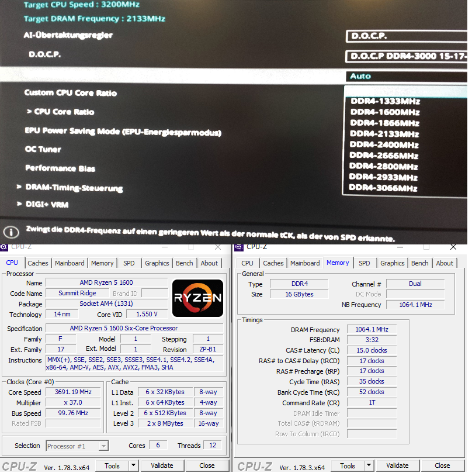This screenshot has height=476, width=472.
Task: Select the CPU tab in left CPU-Z
Action: pos(12,263)
